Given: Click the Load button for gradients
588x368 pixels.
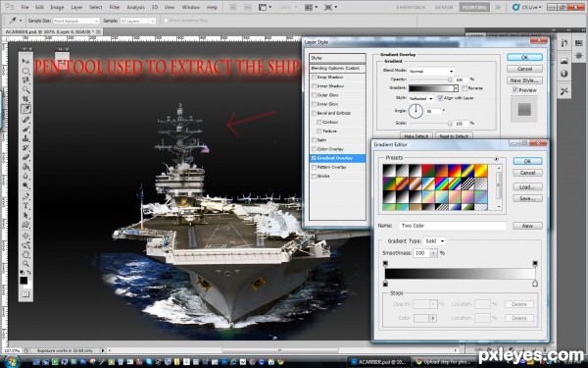Looking at the screenshot, I should (x=527, y=187).
